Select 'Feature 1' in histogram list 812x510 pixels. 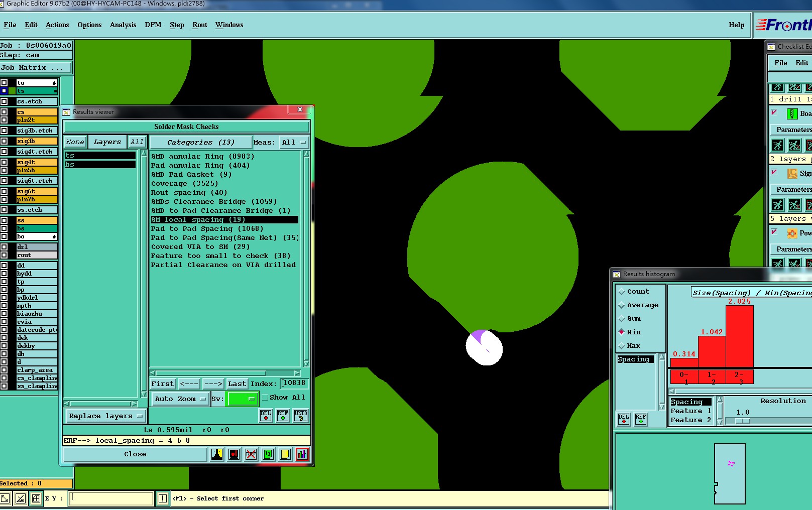point(690,411)
